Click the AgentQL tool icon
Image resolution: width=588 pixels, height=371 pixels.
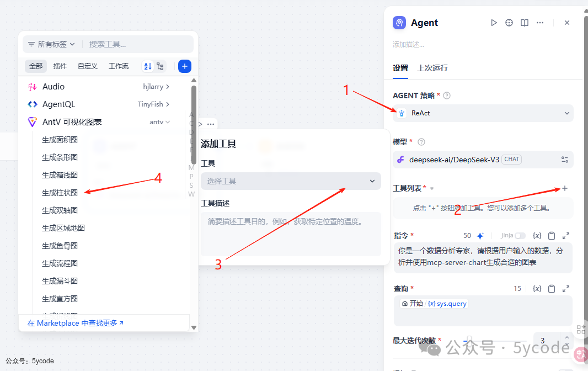33,104
